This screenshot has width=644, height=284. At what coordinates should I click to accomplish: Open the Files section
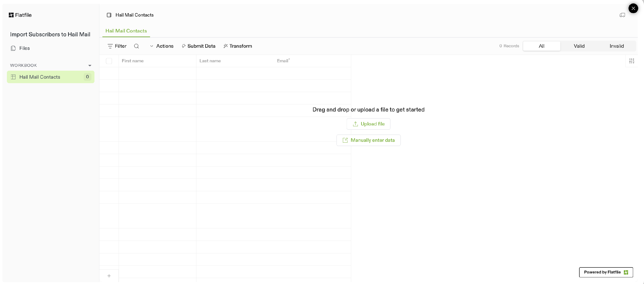click(24, 48)
